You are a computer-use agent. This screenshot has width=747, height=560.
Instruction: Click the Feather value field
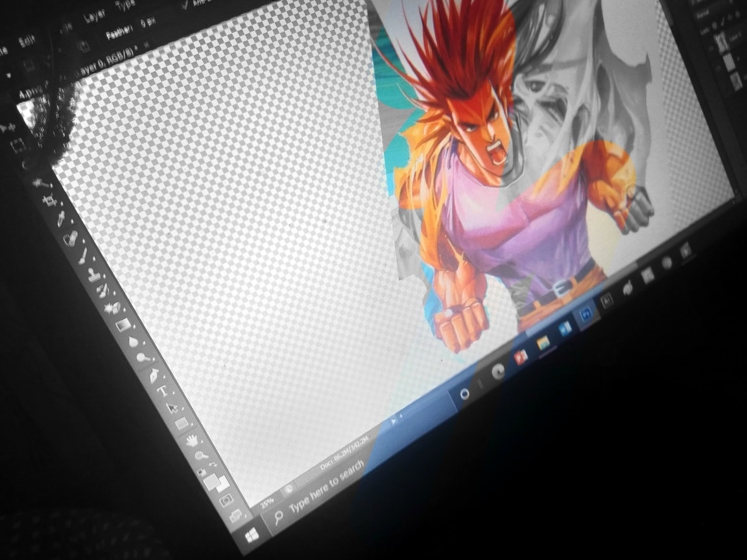(148, 24)
